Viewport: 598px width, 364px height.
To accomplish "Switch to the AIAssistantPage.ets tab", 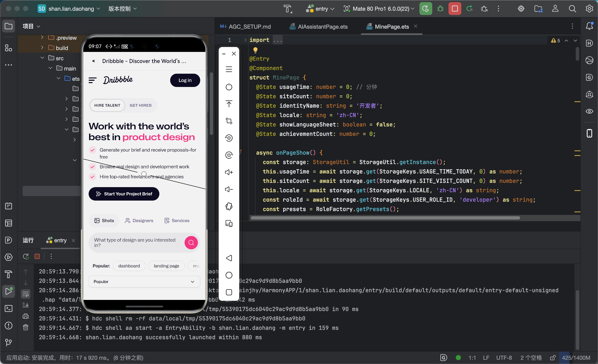I will pyautogui.click(x=319, y=26).
